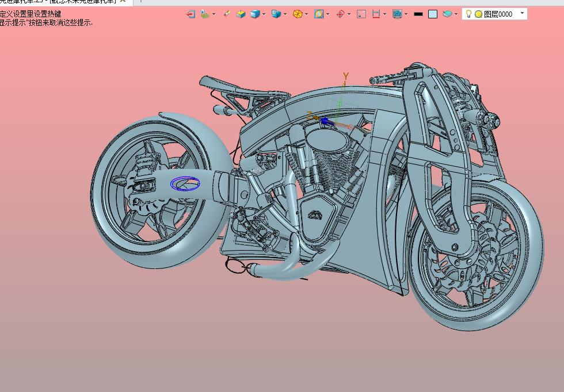Click the hint text 定义设置里设置热键
Screen dimensions: 564x392
point(31,14)
